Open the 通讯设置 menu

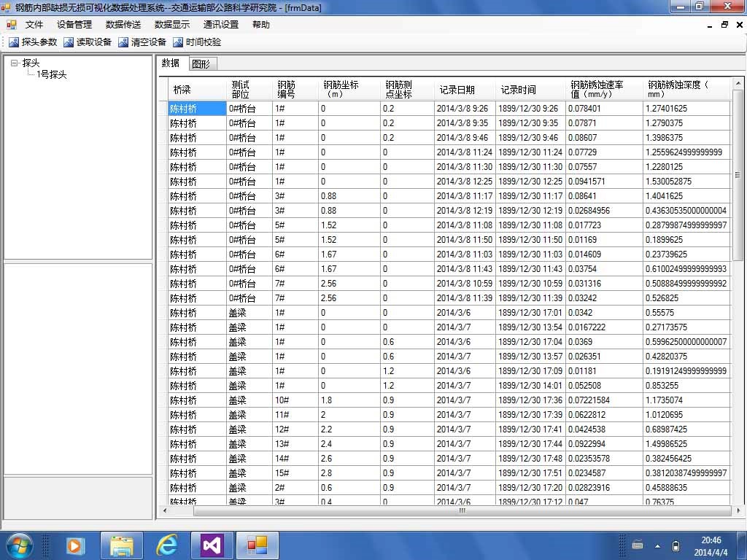[x=221, y=25]
